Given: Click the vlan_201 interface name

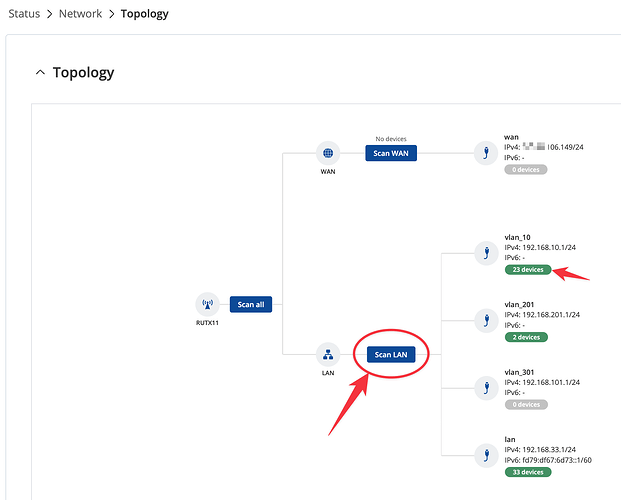Looking at the screenshot, I should [519, 305].
